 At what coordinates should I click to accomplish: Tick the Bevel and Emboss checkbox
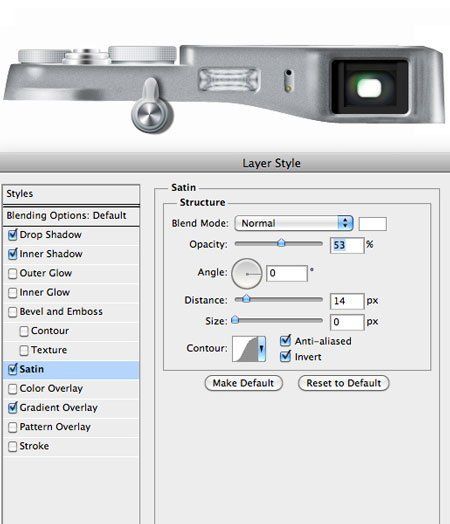click(12, 312)
